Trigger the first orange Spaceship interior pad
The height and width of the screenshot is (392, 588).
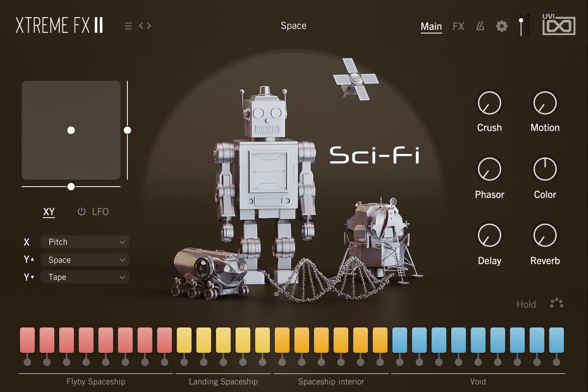click(282, 340)
